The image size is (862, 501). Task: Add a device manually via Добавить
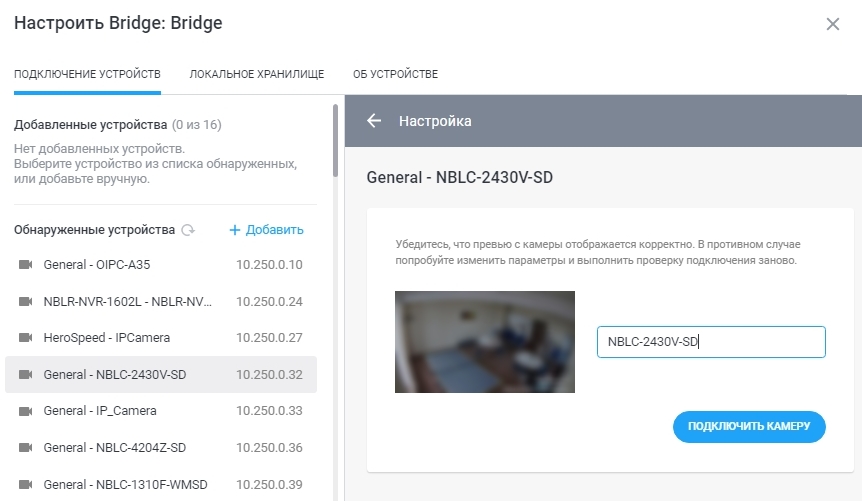(x=266, y=230)
